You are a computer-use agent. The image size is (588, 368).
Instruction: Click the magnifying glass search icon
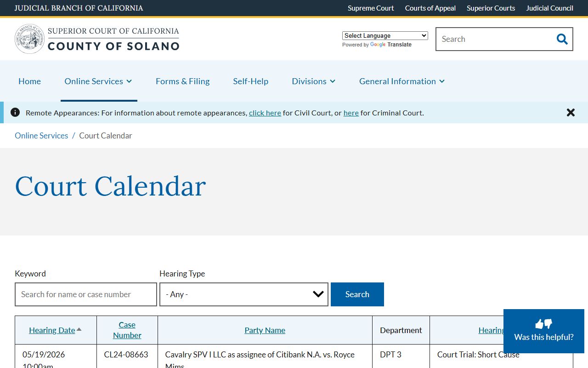[562, 39]
